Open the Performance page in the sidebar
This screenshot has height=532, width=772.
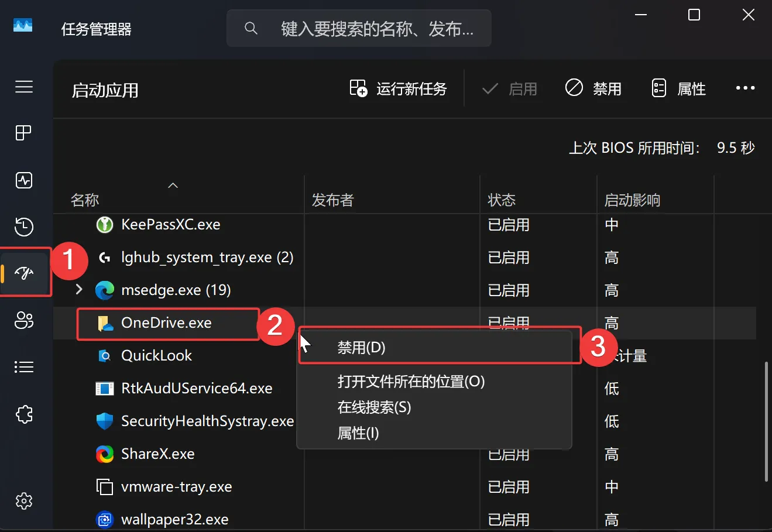23,180
